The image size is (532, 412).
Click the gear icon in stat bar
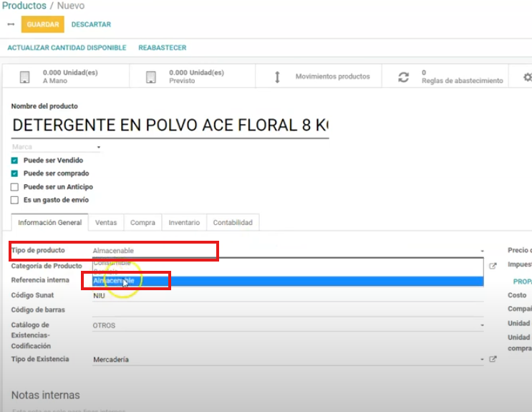[528, 77]
